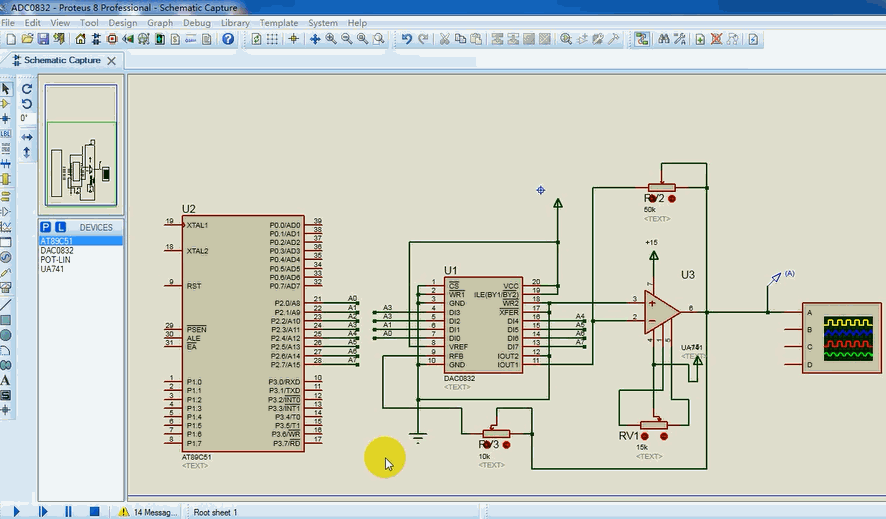Screen dimensions: 886x519
Task: Center view at cursor pan icon
Action: pyautogui.click(x=315, y=39)
